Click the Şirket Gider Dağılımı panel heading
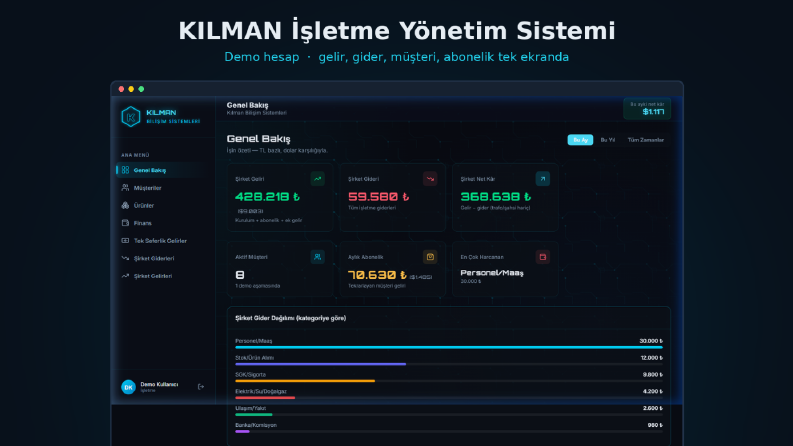Image resolution: width=793 pixels, height=446 pixels. click(x=291, y=318)
